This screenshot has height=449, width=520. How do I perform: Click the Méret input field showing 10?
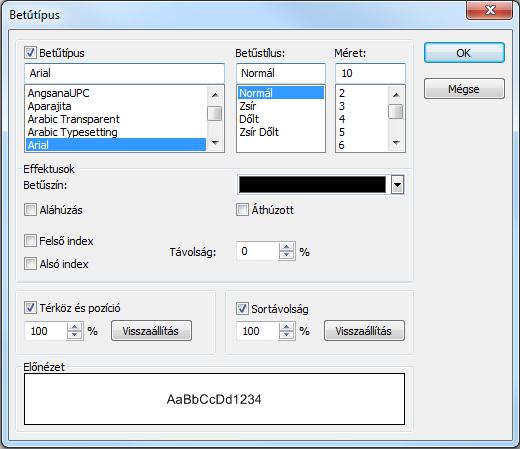tap(370, 73)
